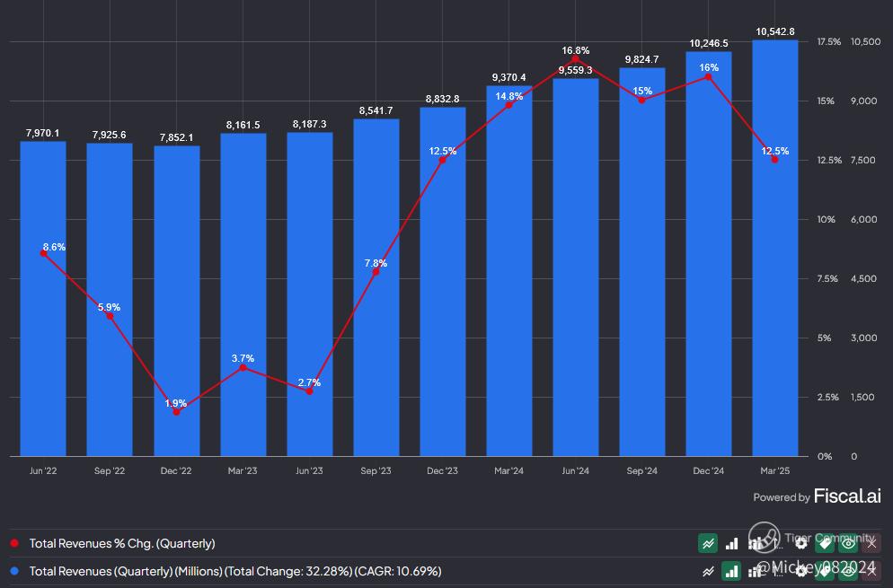
Task: Open the Fiscal.ai link
Action: (847, 496)
